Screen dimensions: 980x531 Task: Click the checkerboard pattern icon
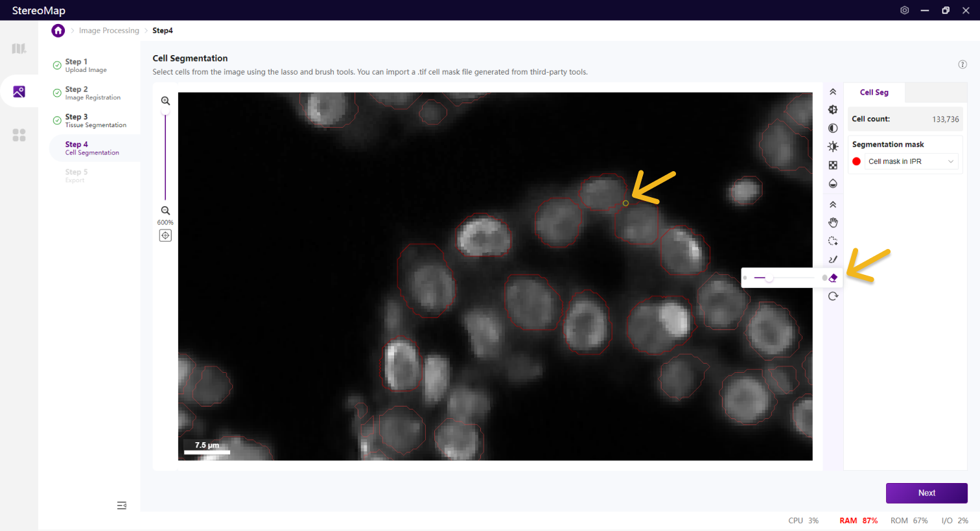click(x=833, y=165)
